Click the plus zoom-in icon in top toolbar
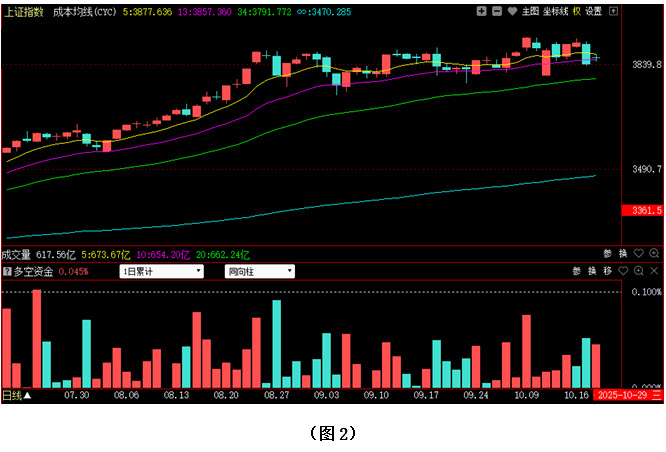This screenshot has width=666, height=452. [x=482, y=11]
